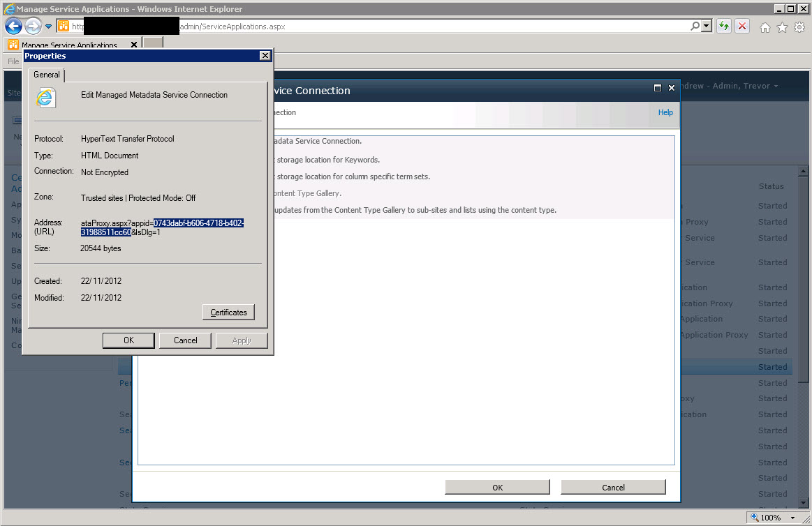
Task: Cancel the Properties dialog
Action: point(186,340)
